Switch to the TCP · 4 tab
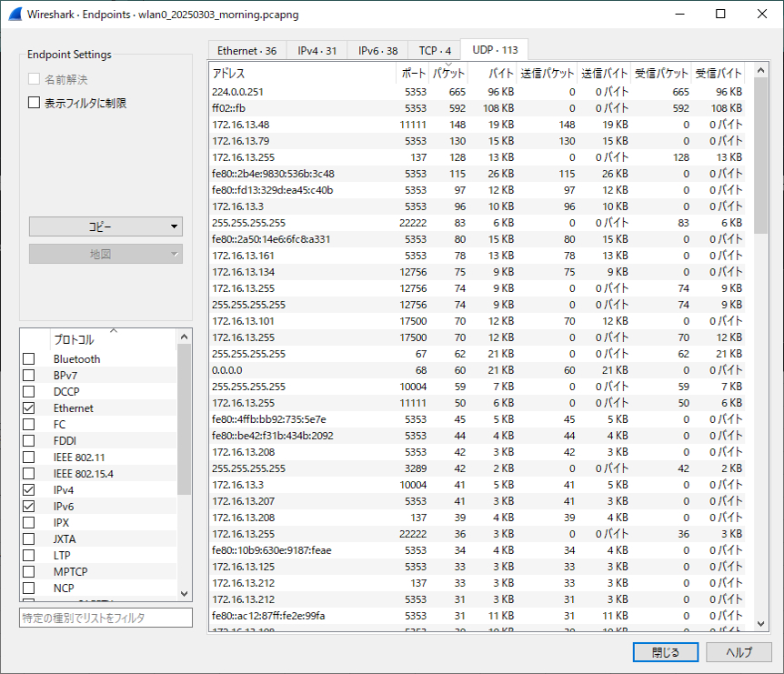 point(435,51)
